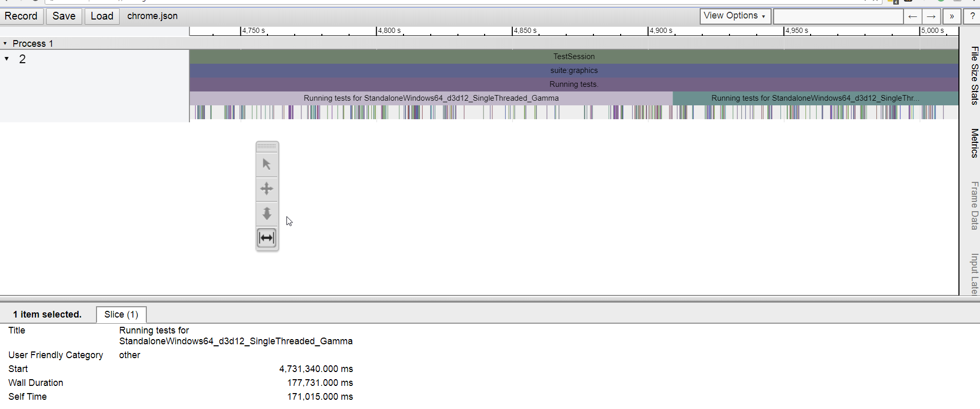Click the Record button

[x=21, y=16]
